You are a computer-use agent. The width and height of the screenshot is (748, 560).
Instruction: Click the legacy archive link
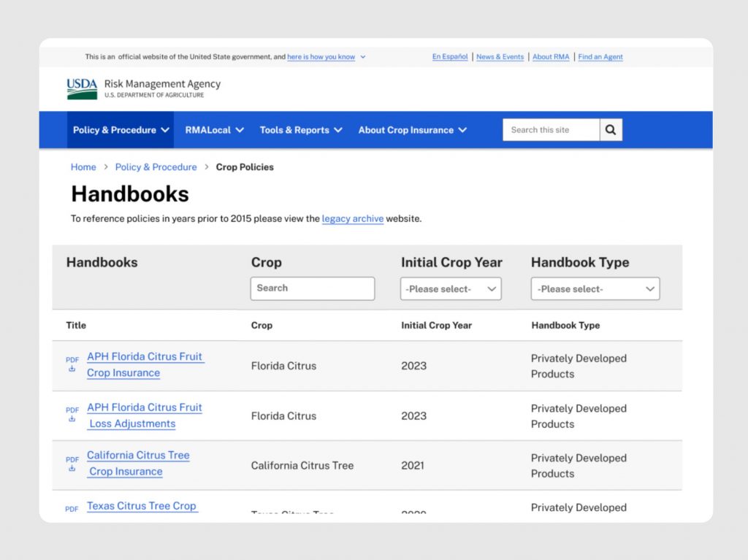pyautogui.click(x=352, y=218)
